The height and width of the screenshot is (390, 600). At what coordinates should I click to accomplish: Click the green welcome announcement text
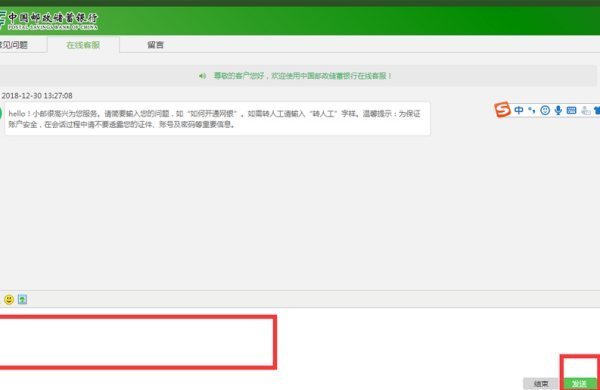tap(302, 76)
